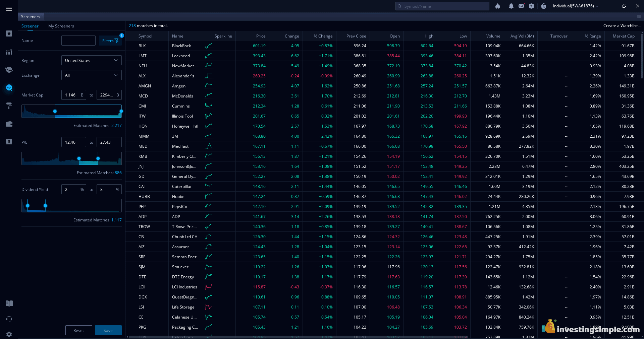Click the money bag rewards icon
The image size is (644, 339).
(544, 6)
